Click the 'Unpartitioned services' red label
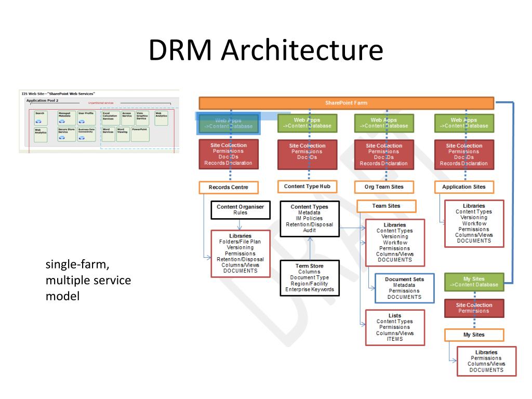This screenshot has width=532, height=399. (101, 103)
